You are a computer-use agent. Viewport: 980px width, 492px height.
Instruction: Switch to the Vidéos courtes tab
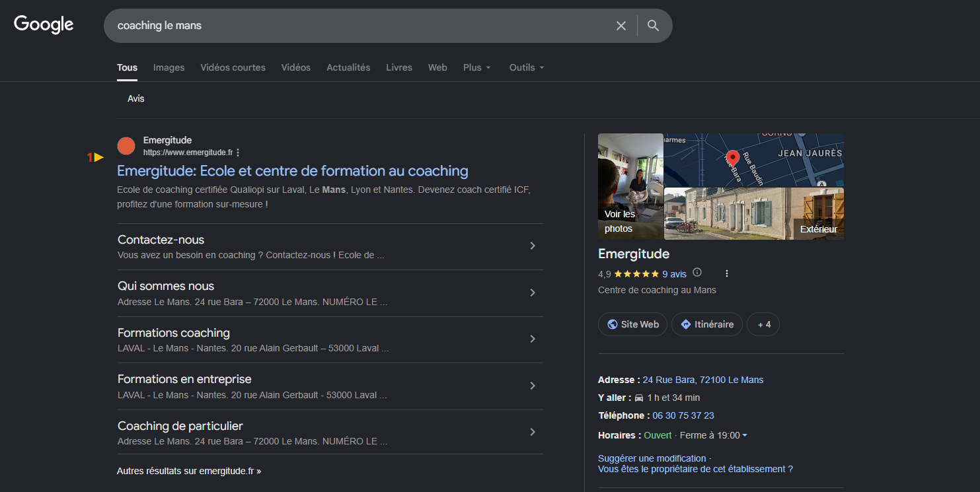(233, 67)
